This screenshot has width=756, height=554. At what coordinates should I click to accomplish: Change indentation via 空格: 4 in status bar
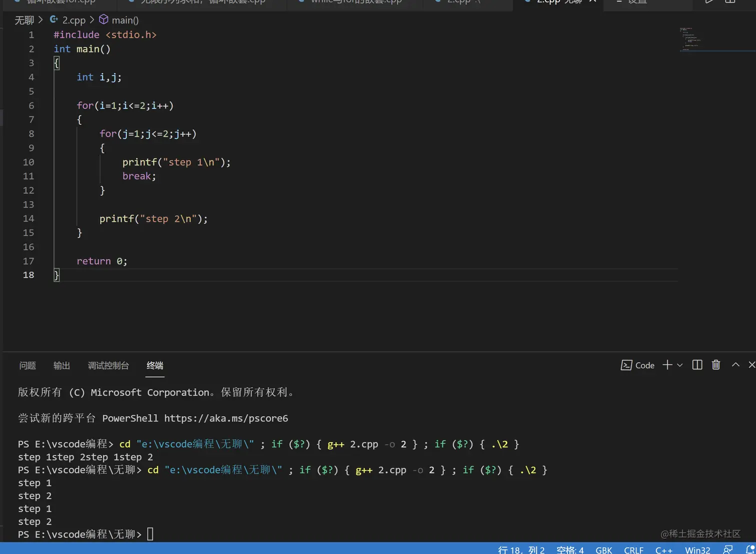click(x=570, y=550)
